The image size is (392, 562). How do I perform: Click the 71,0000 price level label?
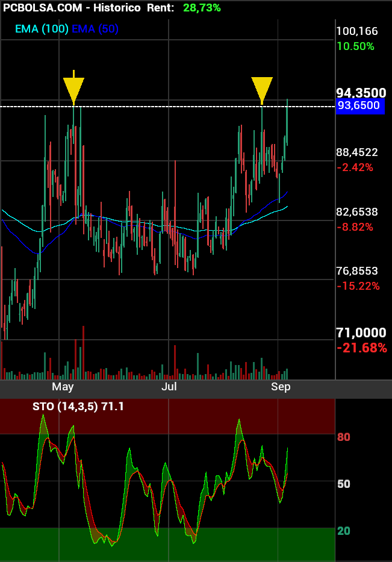point(361,333)
